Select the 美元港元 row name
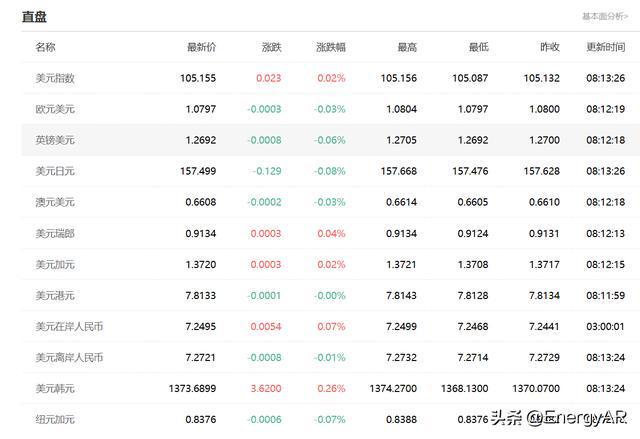 [55, 295]
